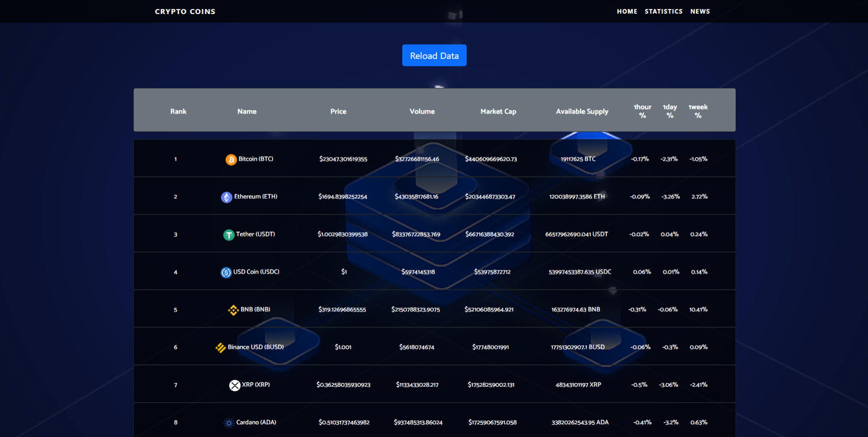Image resolution: width=868 pixels, height=437 pixels.
Task: Click BNB price $319.12696865555
Action: [342, 309]
